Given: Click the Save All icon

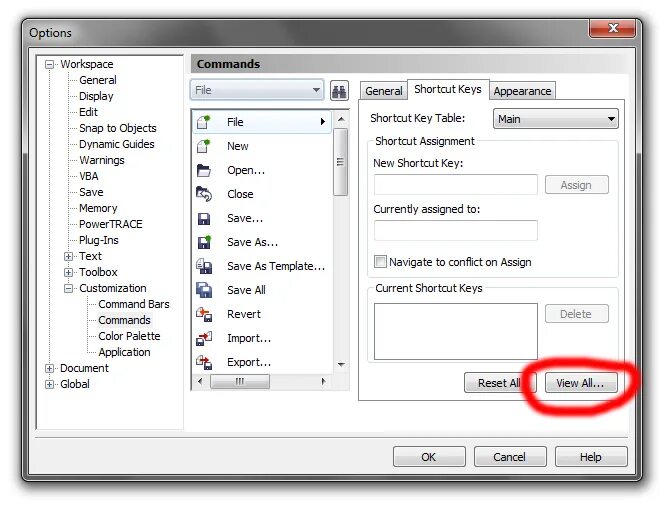Looking at the screenshot, I should click(204, 290).
